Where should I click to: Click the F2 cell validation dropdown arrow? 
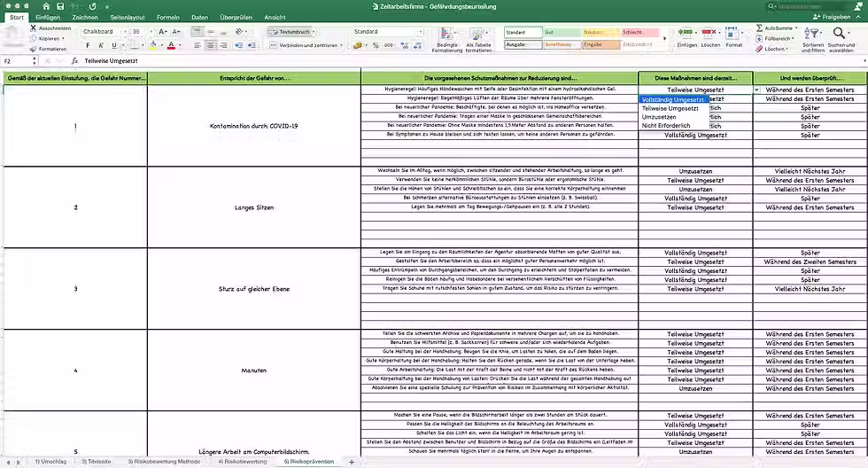(756, 90)
